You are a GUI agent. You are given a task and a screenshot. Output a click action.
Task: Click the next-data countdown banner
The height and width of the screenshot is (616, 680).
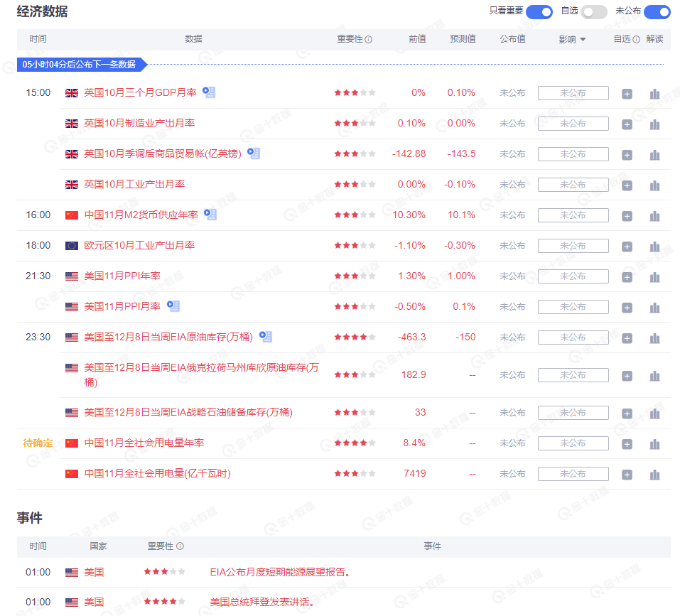[x=80, y=64]
